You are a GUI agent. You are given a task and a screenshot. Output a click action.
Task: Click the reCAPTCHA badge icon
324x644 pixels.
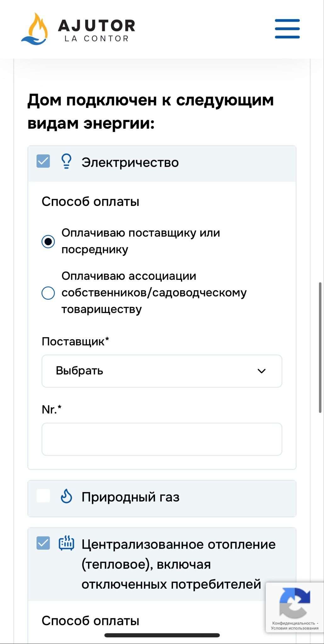294,603
